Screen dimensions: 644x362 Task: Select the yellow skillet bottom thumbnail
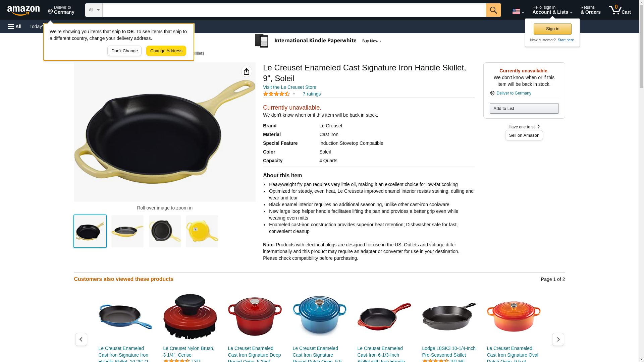[202, 231]
